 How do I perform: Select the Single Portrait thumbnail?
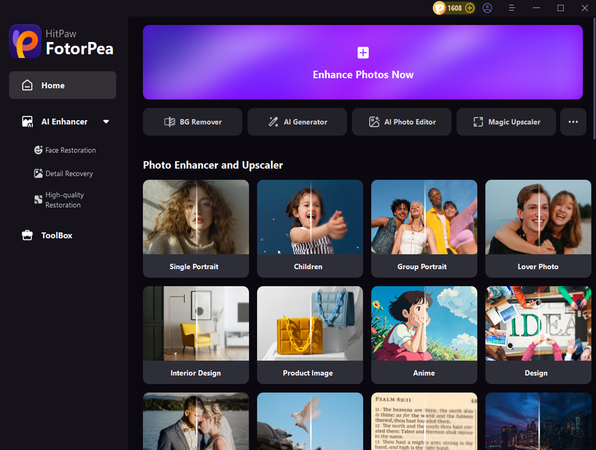(x=196, y=217)
